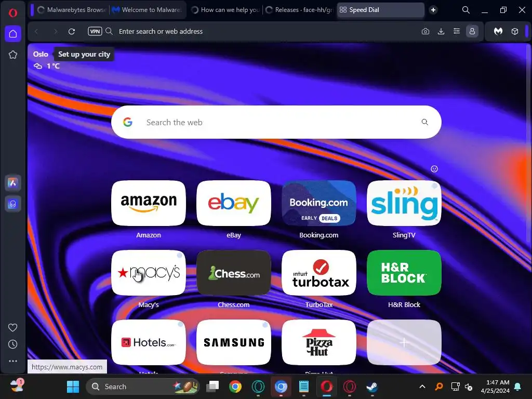This screenshot has width=532, height=399.
Task: Go forward with the forward arrow
Action: coord(55,32)
